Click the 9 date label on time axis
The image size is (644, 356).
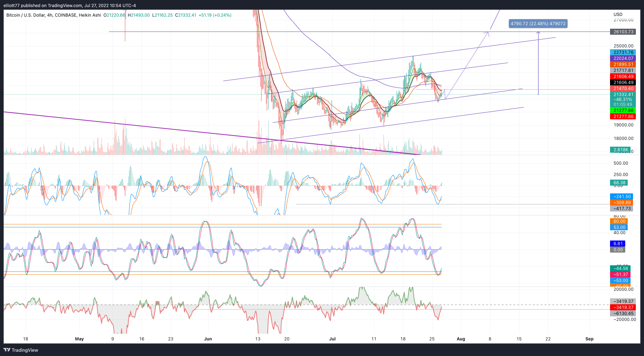click(113, 339)
